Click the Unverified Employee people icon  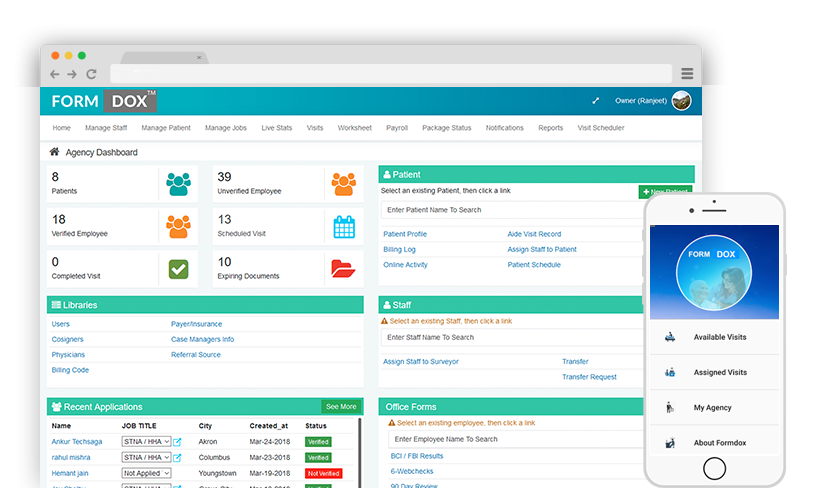pos(343,184)
